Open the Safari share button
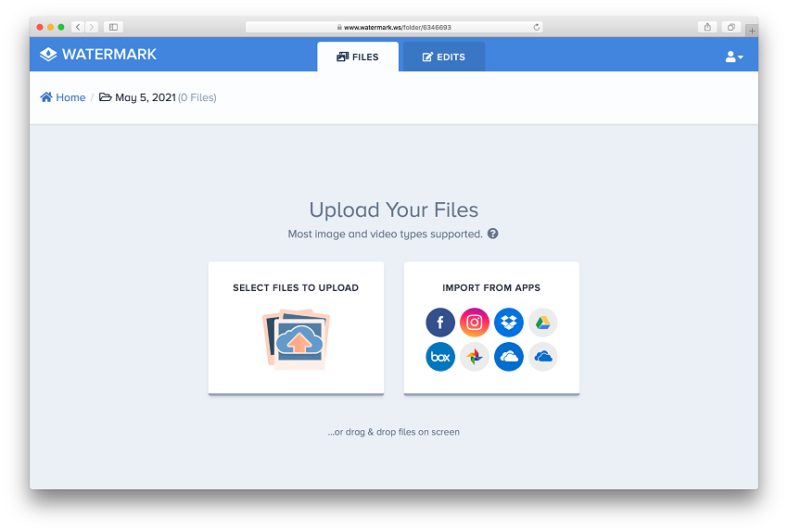788x532 pixels. (707, 27)
